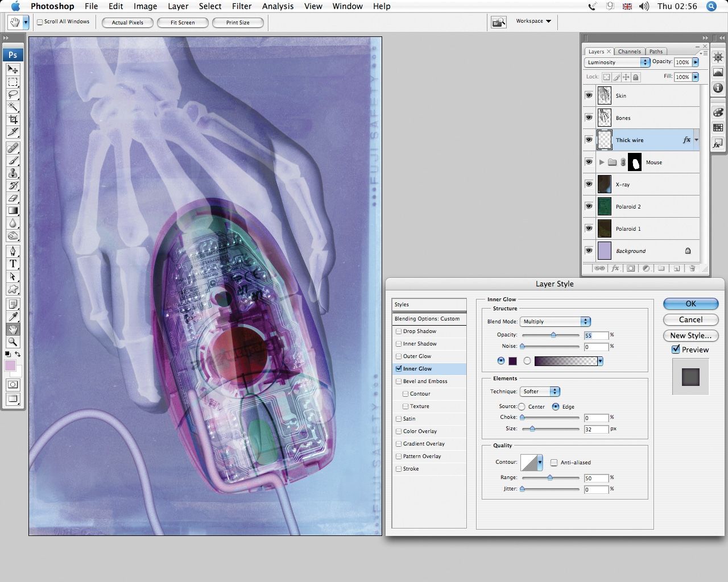Open the Luminosity blending mode dropdown

617,62
